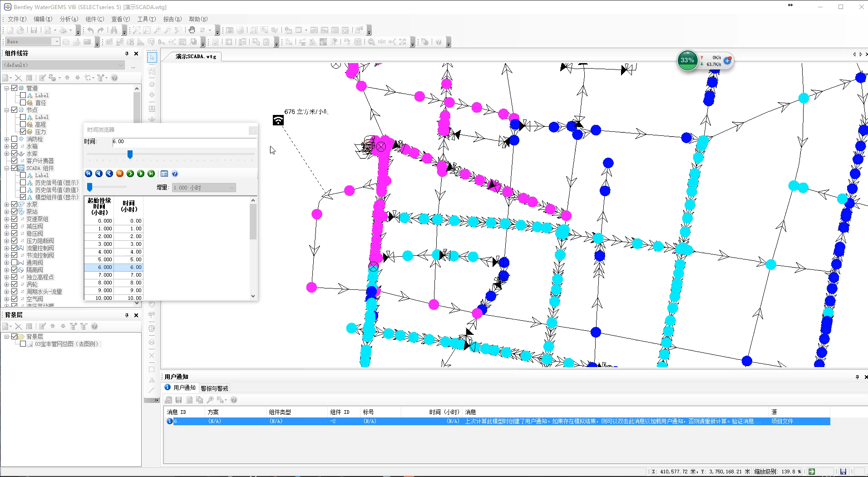Click the Redo arrow in main toolbar
The height and width of the screenshot is (477, 868).
click(x=101, y=30)
